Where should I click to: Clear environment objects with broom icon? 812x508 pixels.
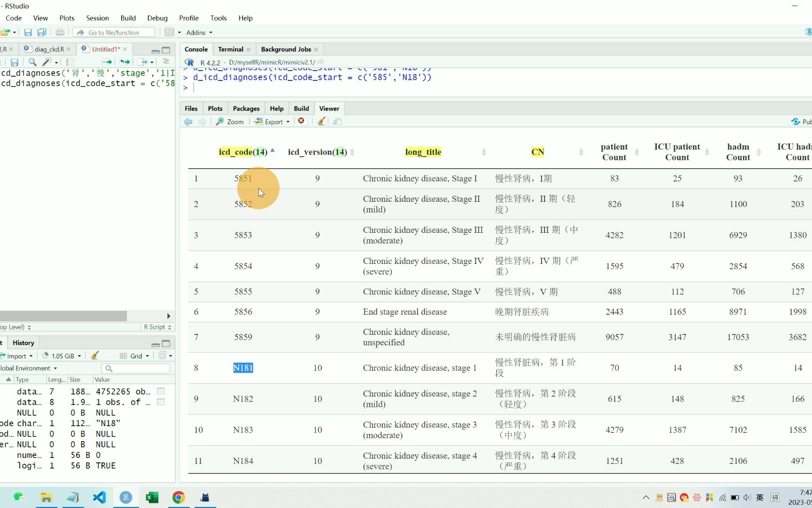pos(94,356)
